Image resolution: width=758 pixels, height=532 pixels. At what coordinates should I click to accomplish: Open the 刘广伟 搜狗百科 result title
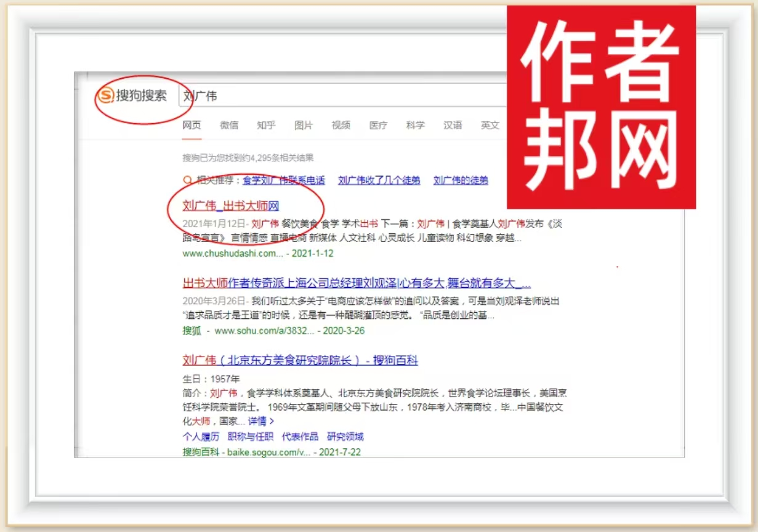[300, 360]
